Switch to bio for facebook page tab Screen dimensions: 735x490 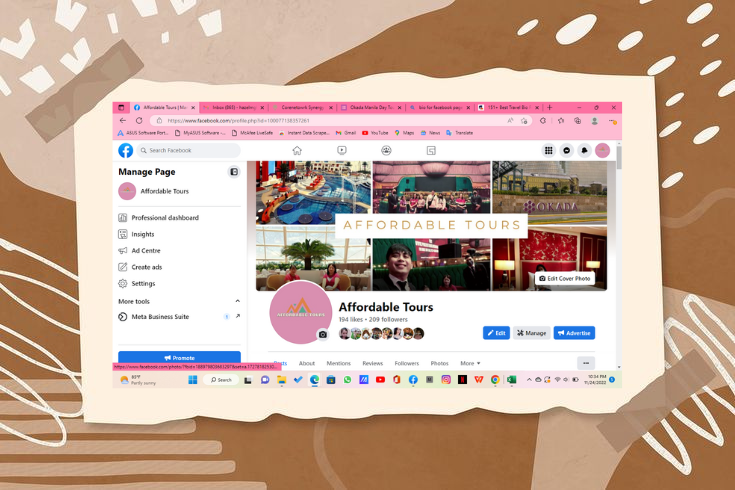click(x=440, y=107)
